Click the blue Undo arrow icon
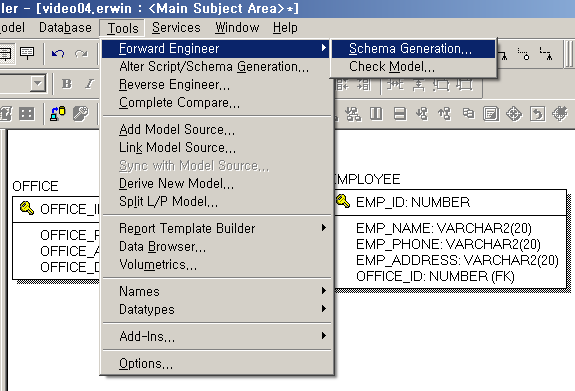This screenshot has height=391, width=575. click(58, 54)
